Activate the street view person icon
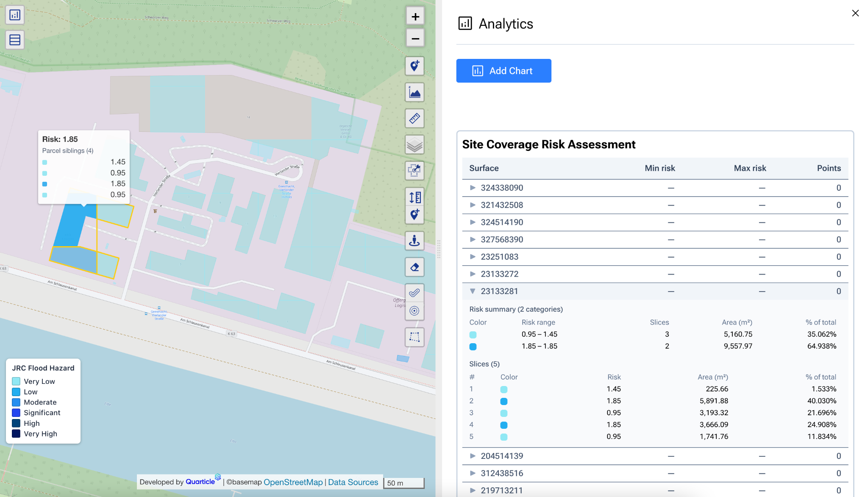The height and width of the screenshot is (497, 868). [x=415, y=241]
